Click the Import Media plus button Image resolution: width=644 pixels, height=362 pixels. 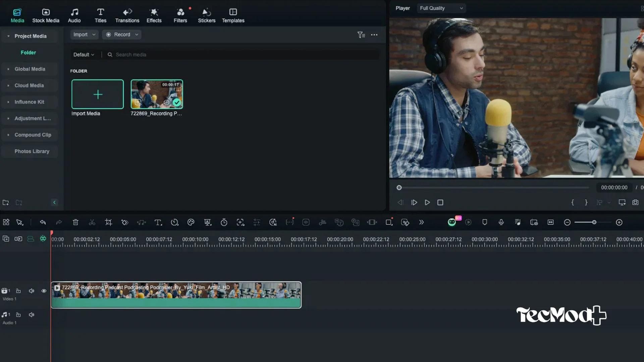[97, 94]
